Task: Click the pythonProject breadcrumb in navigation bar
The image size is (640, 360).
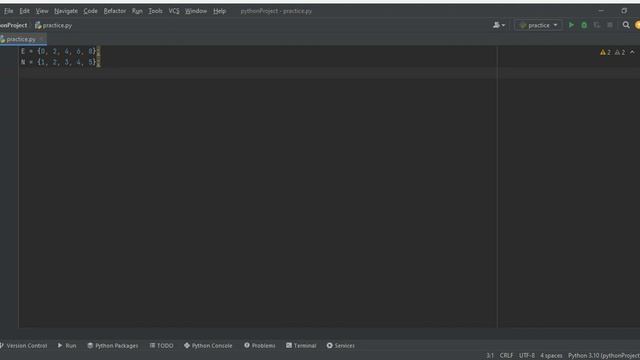Action: pyautogui.click(x=13, y=25)
